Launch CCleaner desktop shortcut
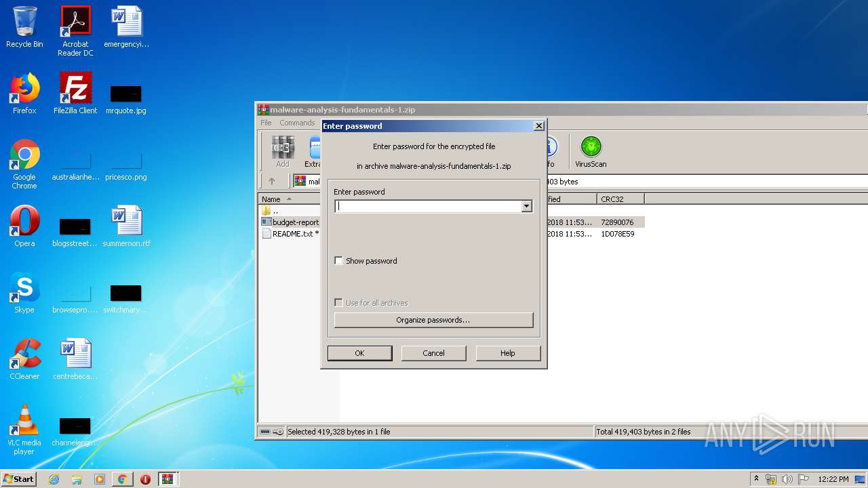The width and height of the screenshot is (868, 488). (24, 359)
